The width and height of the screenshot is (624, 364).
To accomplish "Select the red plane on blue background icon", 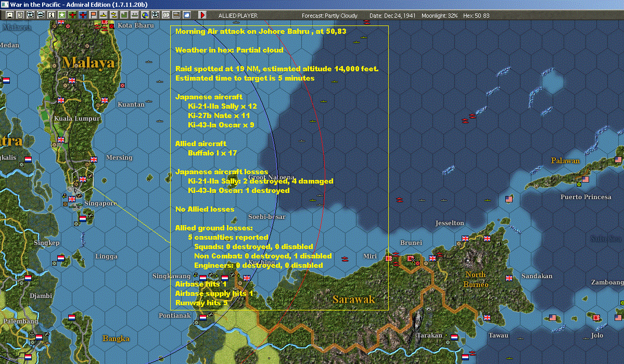I will (83, 15).
